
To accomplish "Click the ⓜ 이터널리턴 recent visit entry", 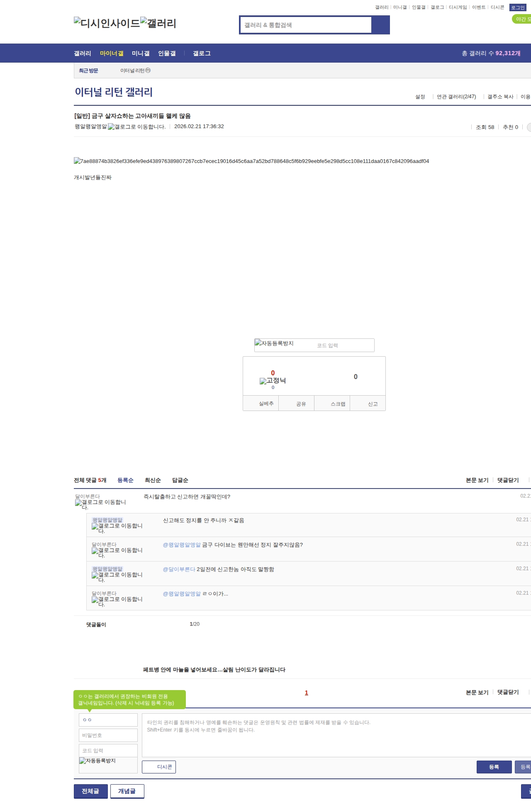I will (x=135, y=71).
